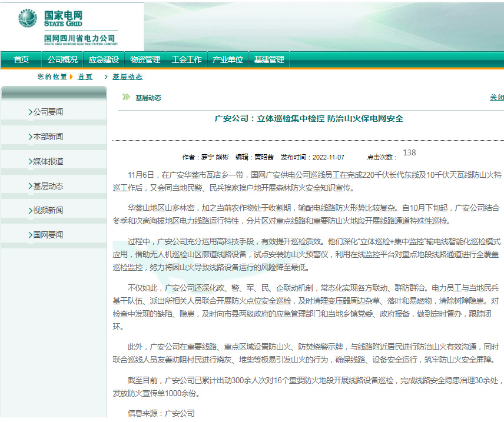The height and width of the screenshot is (422, 504).
Task: Click the paragraph starting with 11月6日
Action: pyautogui.click(x=307, y=181)
